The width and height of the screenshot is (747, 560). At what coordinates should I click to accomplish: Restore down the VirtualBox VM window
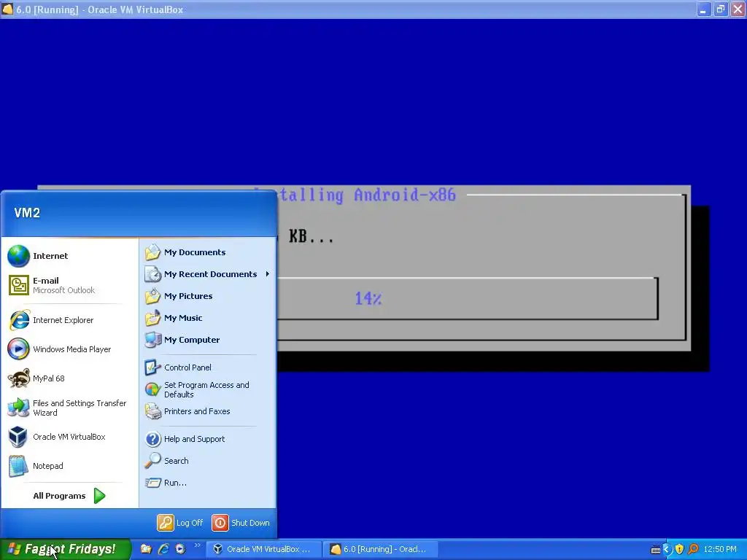pyautogui.click(x=721, y=9)
